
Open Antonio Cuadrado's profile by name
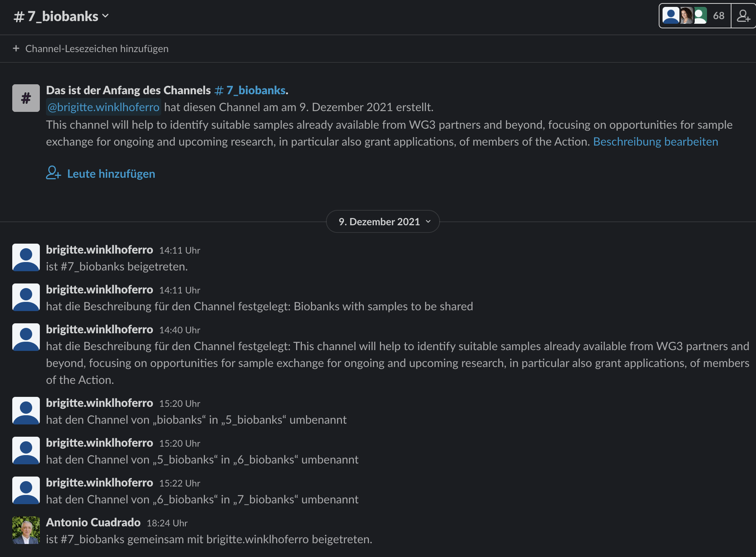pos(93,522)
